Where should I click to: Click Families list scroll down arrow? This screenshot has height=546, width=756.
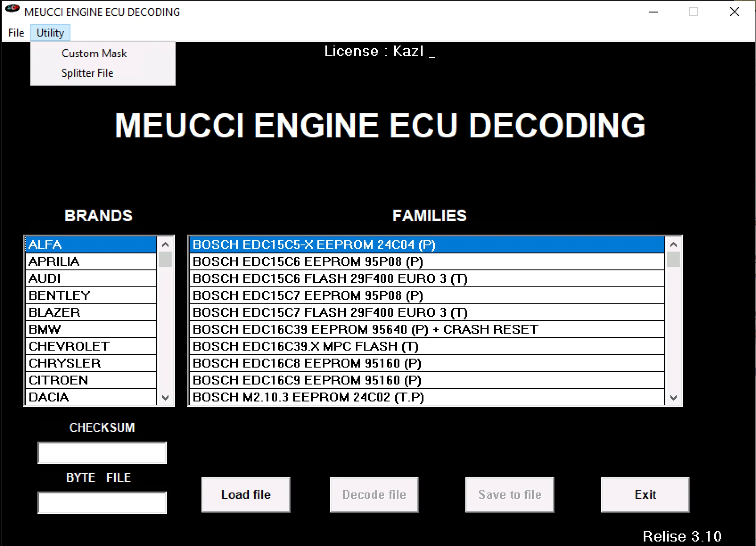click(x=674, y=397)
